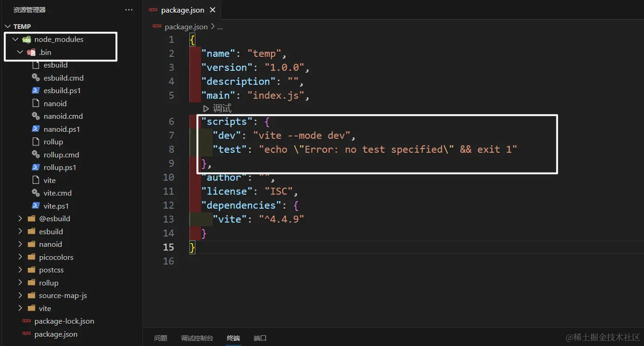The width and height of the screenshot is (644, 346).
Task: Click the npm icon on package.json tab
Action: pos(154,10)
